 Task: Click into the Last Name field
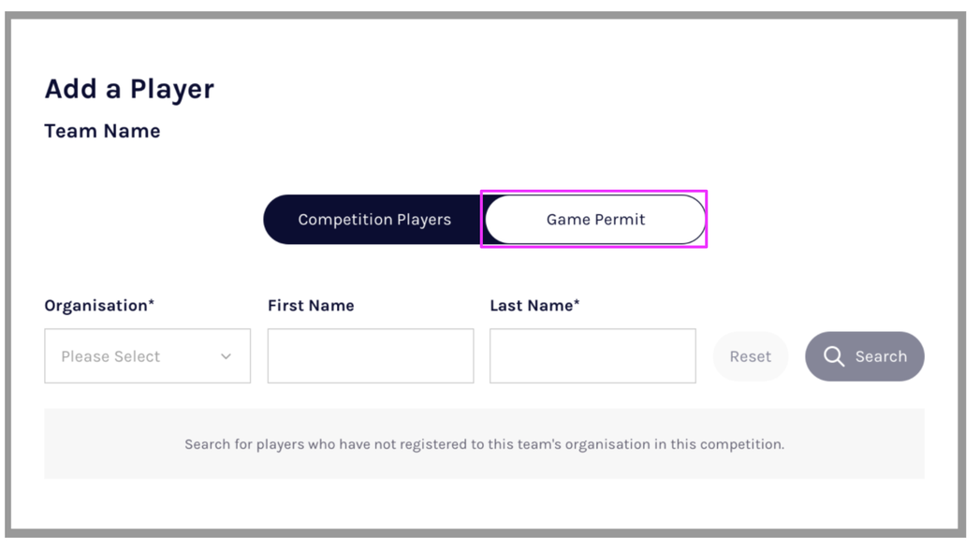click(592, 356)
